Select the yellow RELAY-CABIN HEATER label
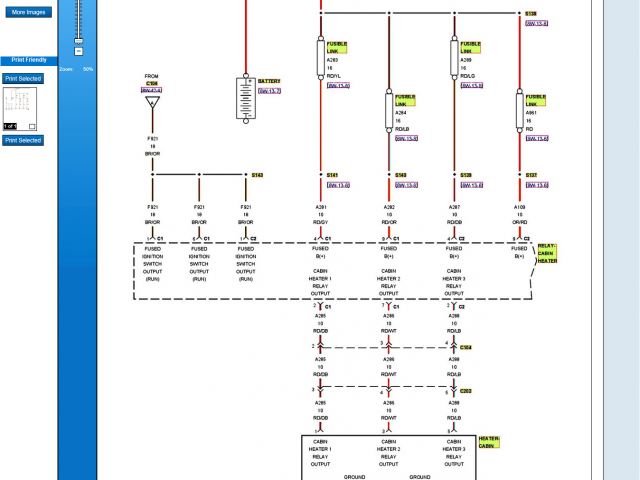Viewport: 640px width, 480px height. tap(547, 253)
